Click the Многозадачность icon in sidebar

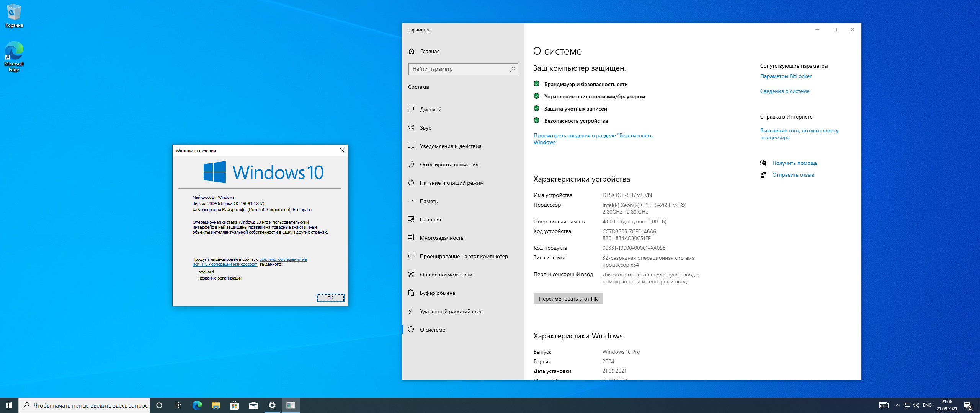[x=411, y=237]
